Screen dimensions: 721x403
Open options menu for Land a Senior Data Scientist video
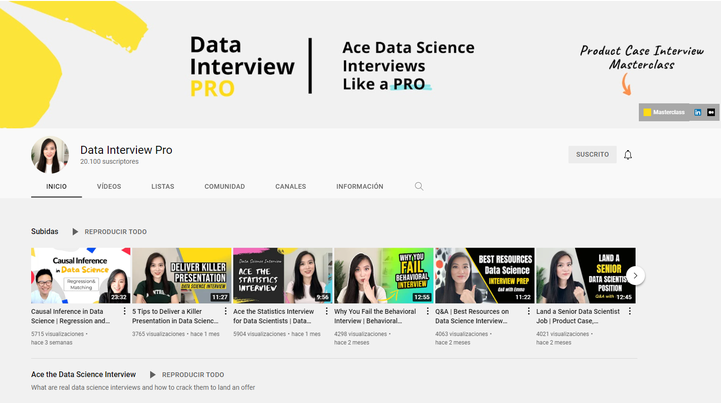click(629, 311)
